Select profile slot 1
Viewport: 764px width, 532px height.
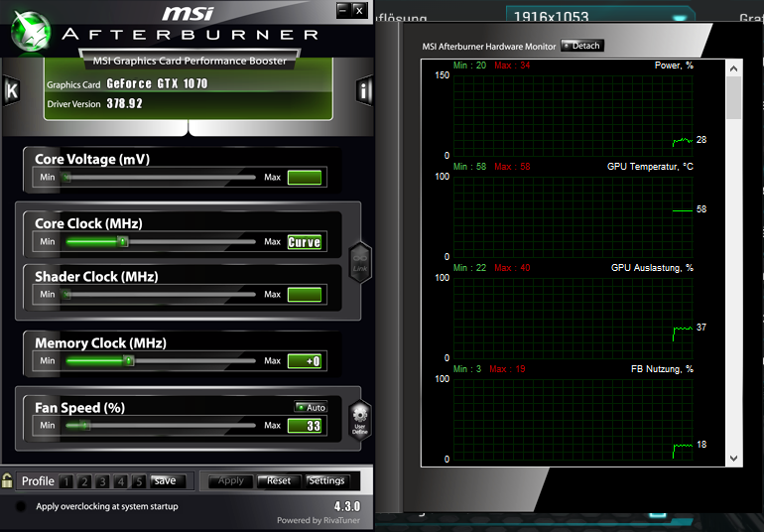(65, 481)
